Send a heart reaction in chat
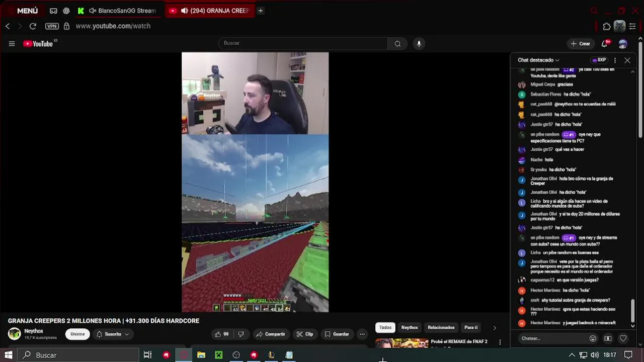This screenshot has width=644, height=362. click(623, 338)
